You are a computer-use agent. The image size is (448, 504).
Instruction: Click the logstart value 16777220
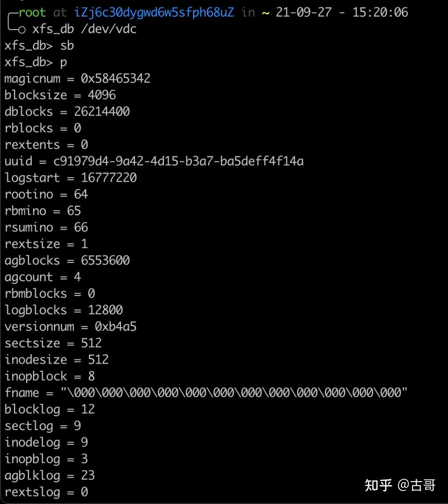pyautogui.click(x=109, y=178)
